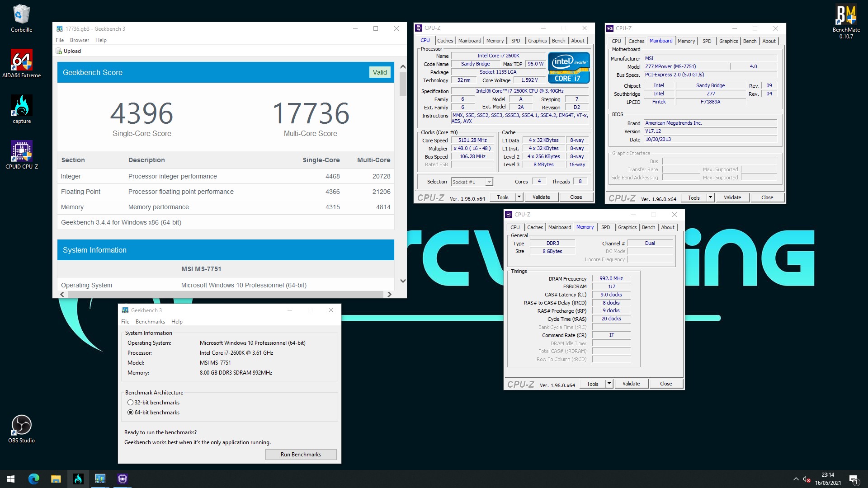The width and height of the screenshot is (868, 488).
Task: Click the Geekbench 3 launcher title icon
Action: tap(125, 310)
